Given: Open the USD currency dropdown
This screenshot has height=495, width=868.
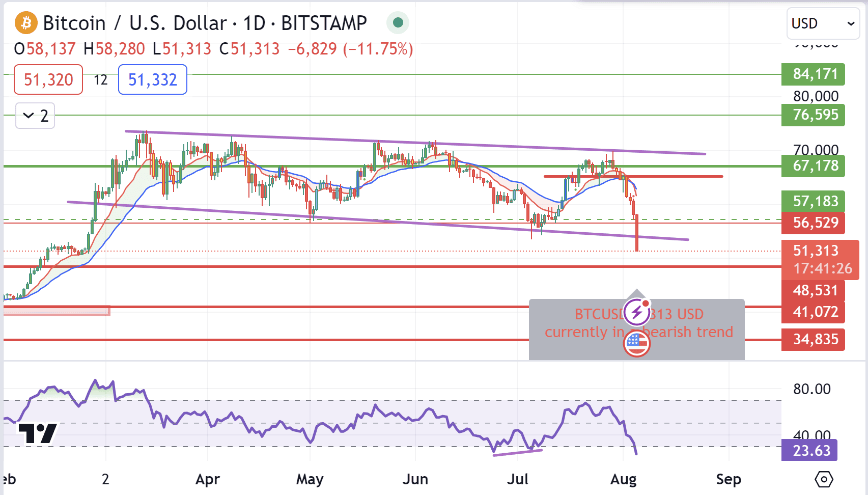Looking at the screenshot, I should [823, 23].
